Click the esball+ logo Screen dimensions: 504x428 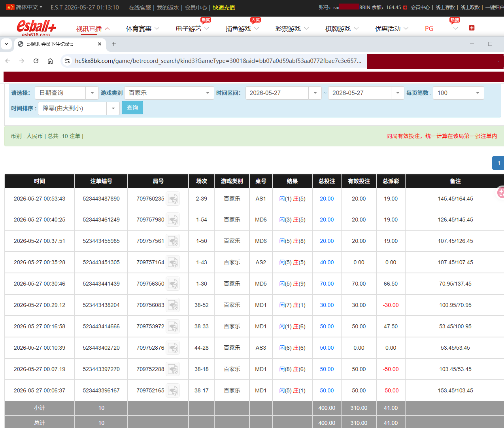pos(36,27)
